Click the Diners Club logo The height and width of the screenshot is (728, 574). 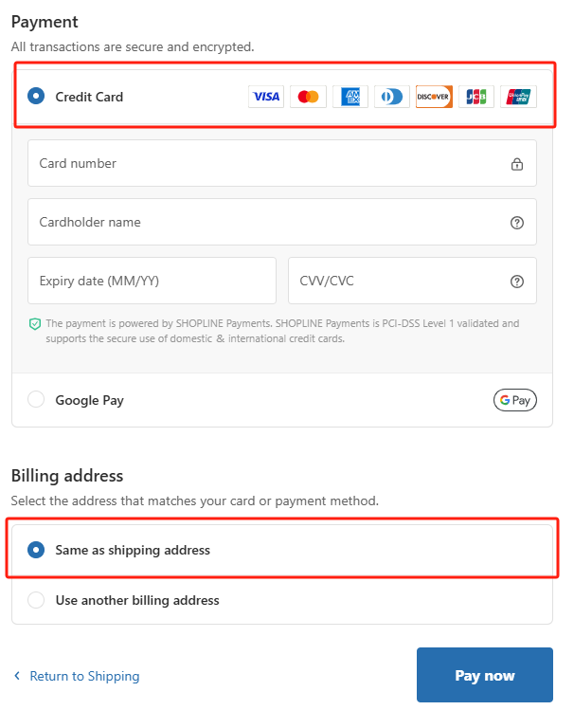pyautogui.click(x=392, y=97)
